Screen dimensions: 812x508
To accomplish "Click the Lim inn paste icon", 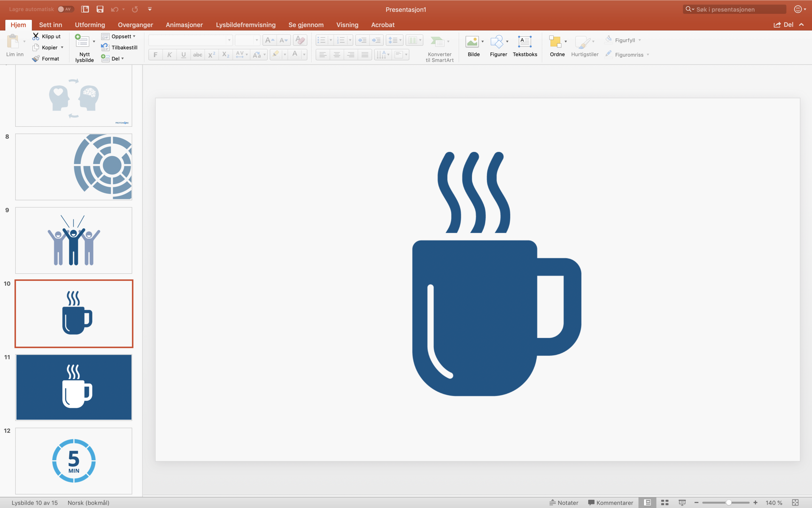I will pos(13,42).
